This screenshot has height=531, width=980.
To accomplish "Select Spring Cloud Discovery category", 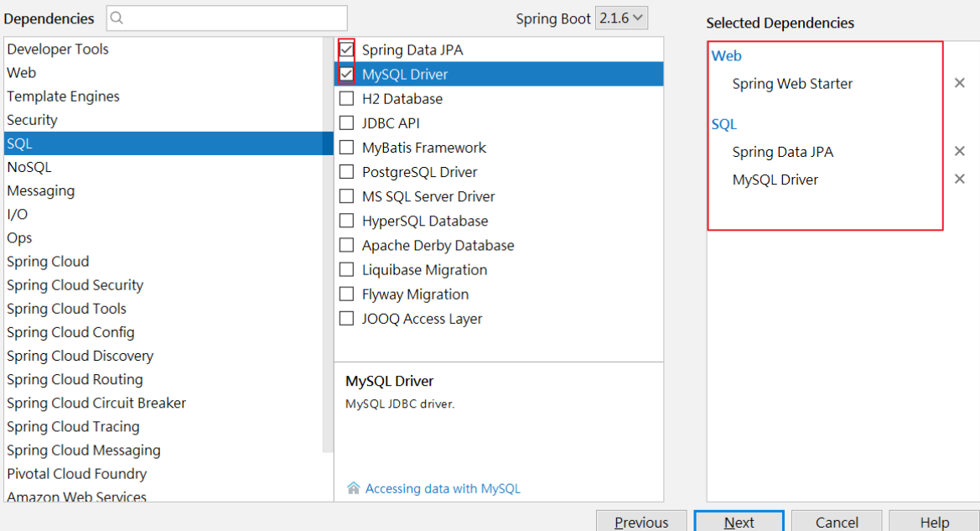I will coord(163,356).
